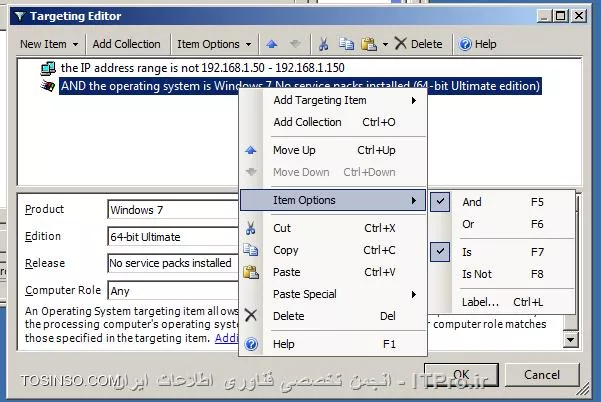Expand Add Targeting Item submenu
Viewport: 601px width, 402px height.
(333, 100)
